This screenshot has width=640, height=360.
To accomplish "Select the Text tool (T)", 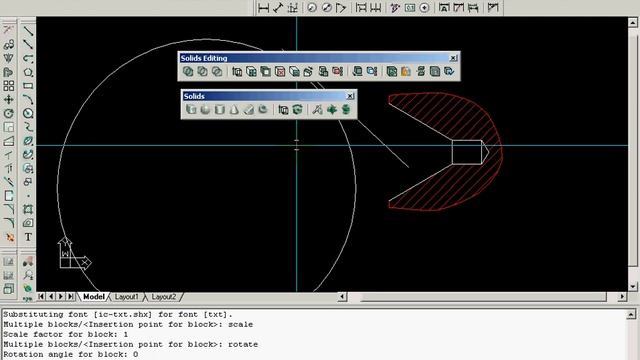I will coord(28,237).
